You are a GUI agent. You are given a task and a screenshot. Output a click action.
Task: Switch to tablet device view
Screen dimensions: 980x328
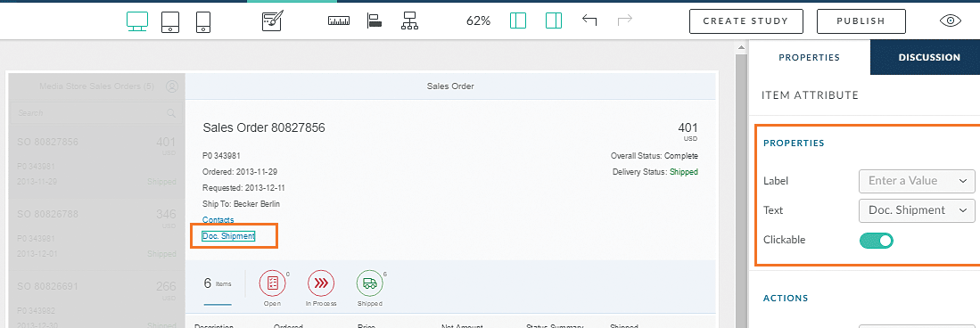[x=170, y=21]
